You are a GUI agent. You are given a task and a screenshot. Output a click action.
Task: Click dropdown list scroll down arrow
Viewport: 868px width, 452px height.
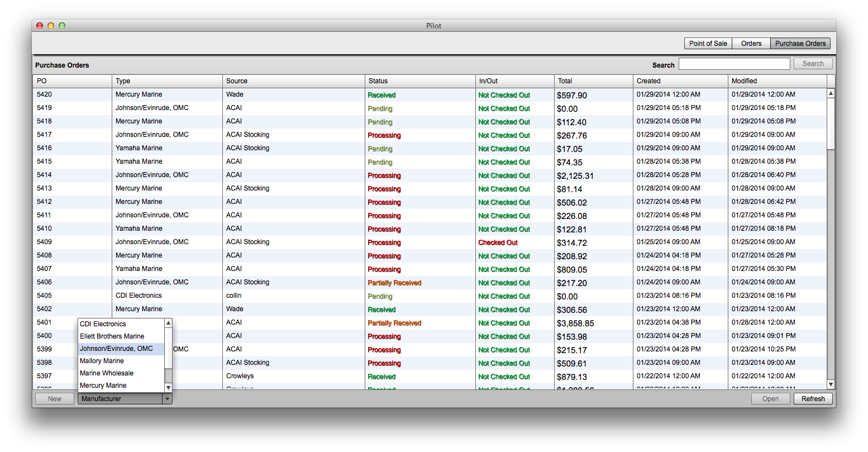(x=168, y=387)
